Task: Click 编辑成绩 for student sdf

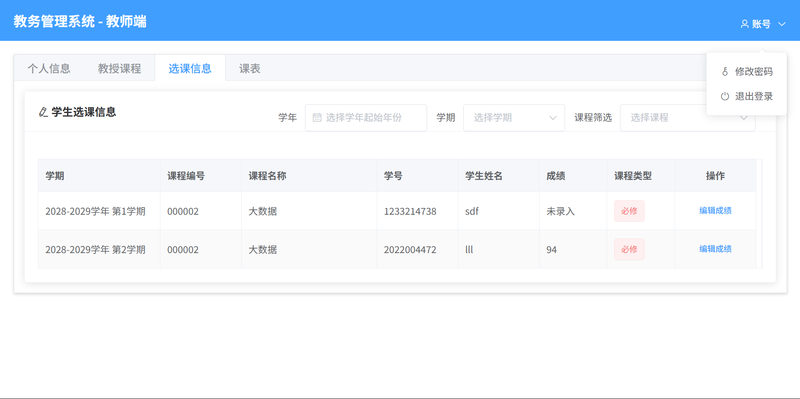Action: tap(715, 210)
